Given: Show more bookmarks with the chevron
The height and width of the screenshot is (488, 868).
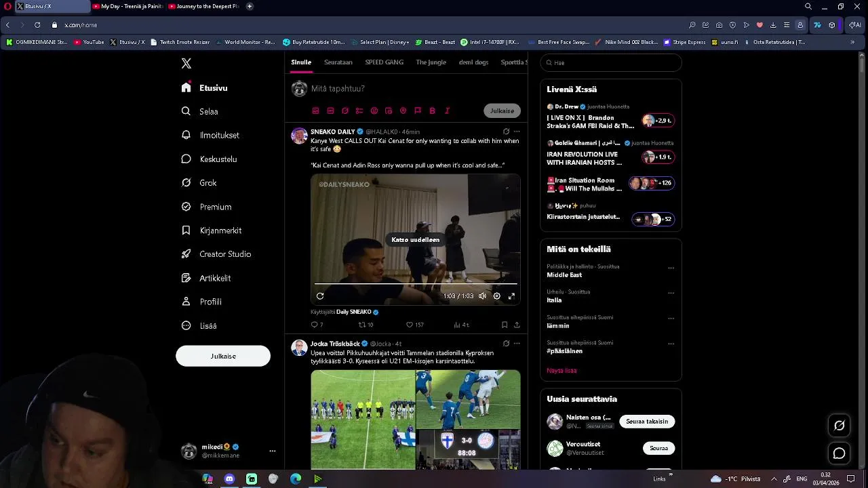Looking at the screenshot, I should [852, 42].
